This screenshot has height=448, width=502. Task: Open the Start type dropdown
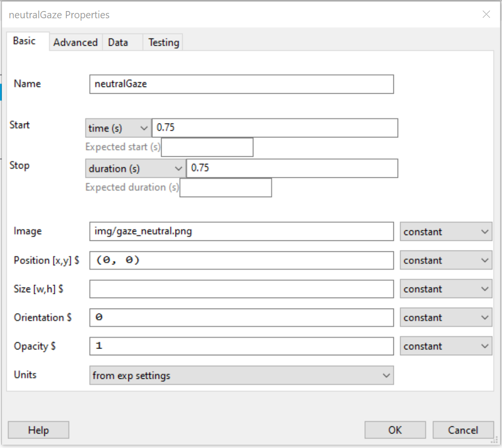point(118,128)
